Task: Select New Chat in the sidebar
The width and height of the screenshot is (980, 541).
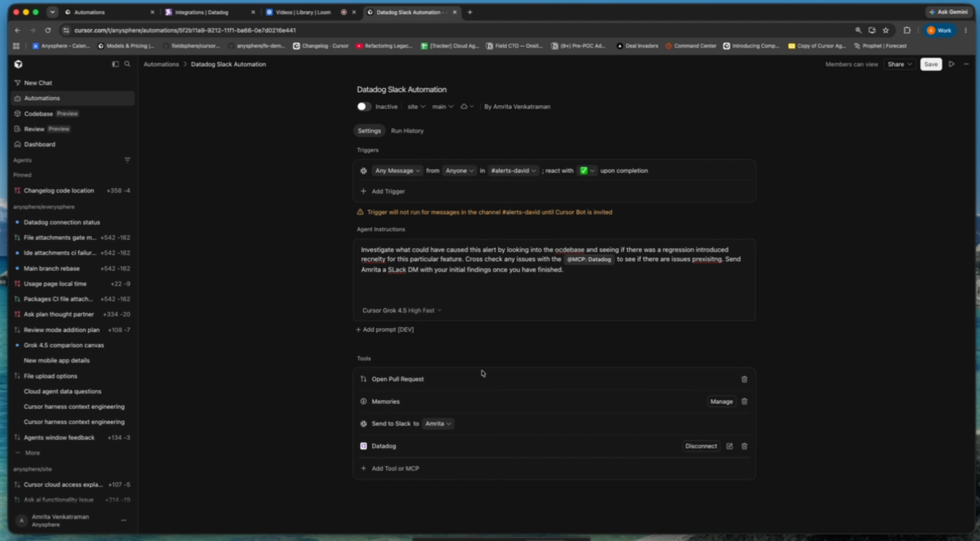Action: point(73,83)
